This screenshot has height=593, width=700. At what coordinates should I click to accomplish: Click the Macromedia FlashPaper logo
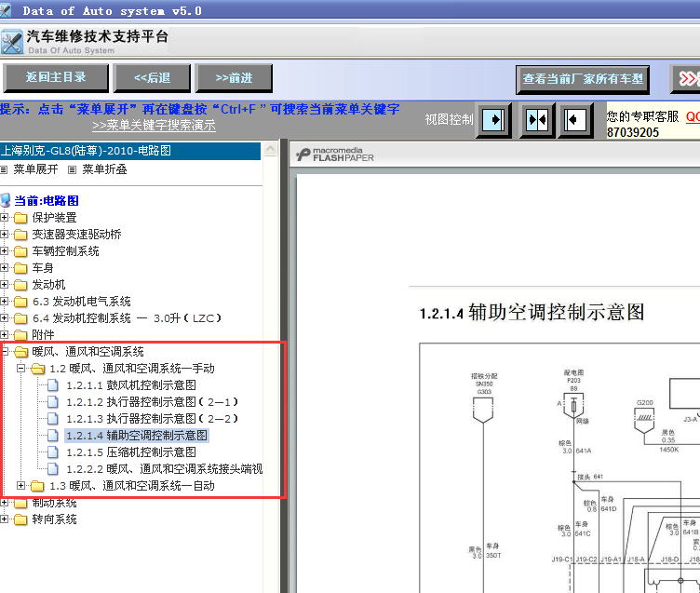click(335, 154)
